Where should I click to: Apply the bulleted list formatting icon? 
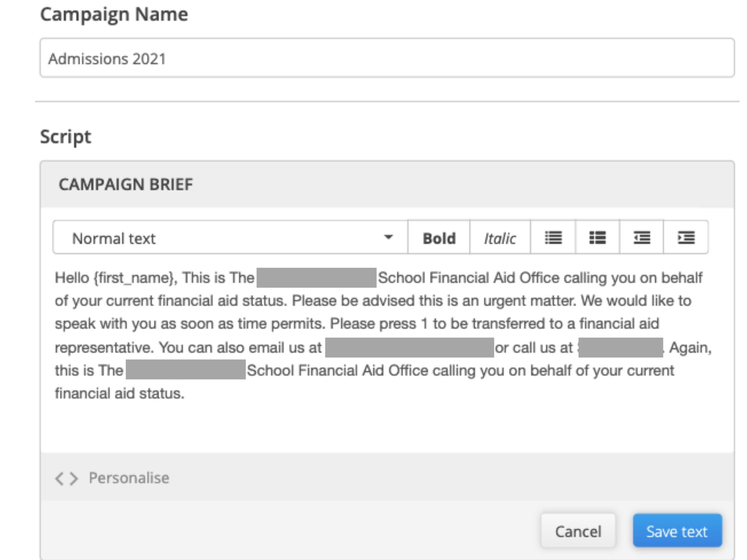553,238
